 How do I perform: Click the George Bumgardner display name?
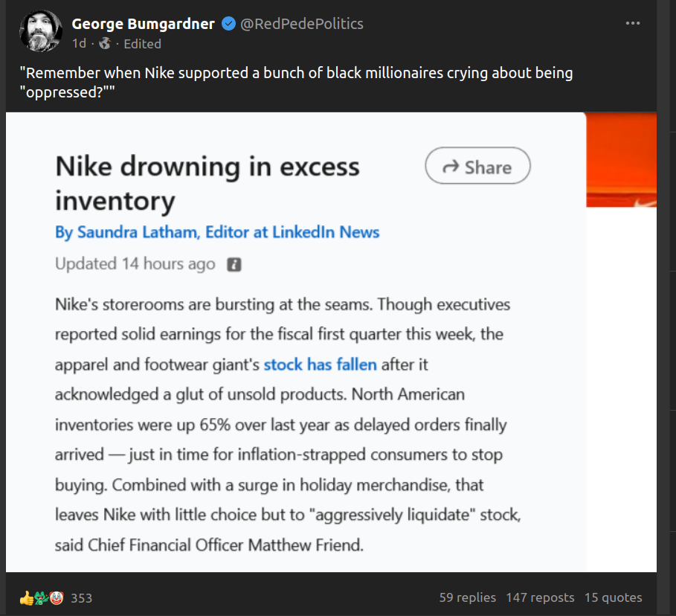(x=143, y=24)
